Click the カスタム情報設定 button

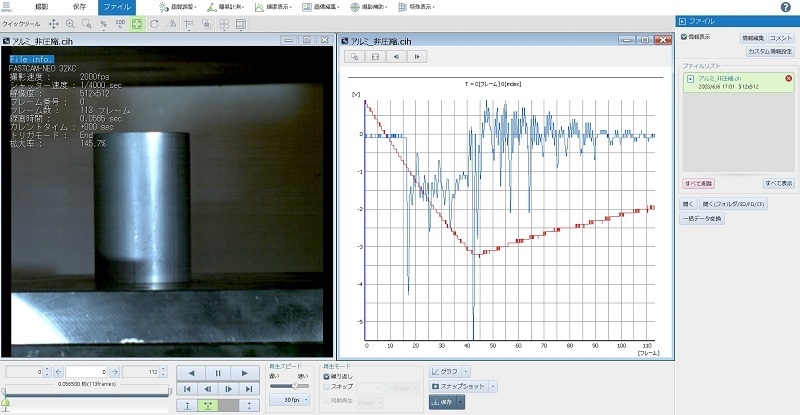coord(772,50)
